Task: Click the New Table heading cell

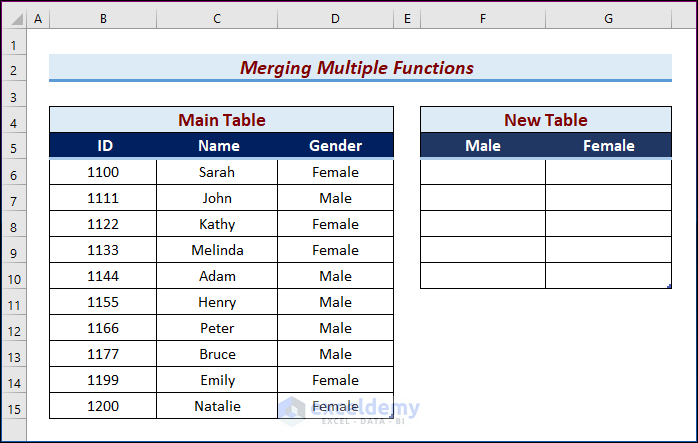Action: (546, 120)
